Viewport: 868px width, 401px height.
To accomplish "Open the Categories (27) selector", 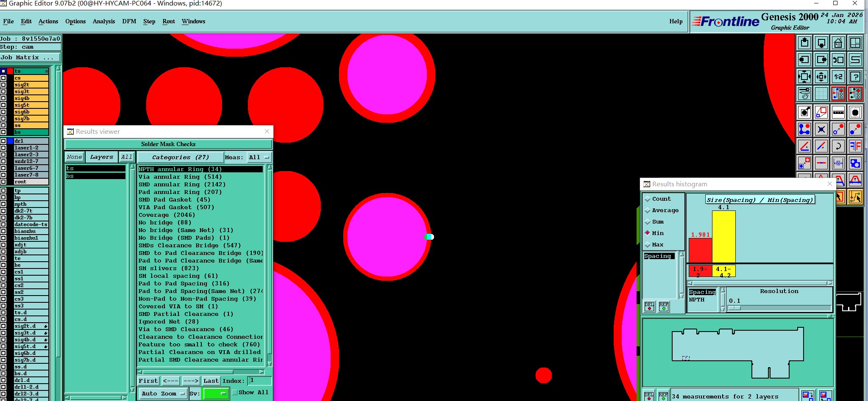I will pyautogui.click(x=180, y=157).
